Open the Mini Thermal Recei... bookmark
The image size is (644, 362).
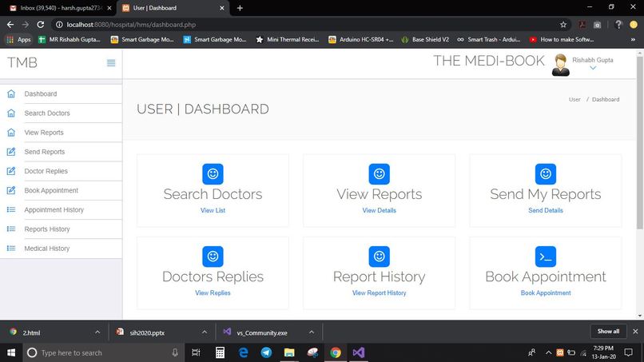point(288,39)
